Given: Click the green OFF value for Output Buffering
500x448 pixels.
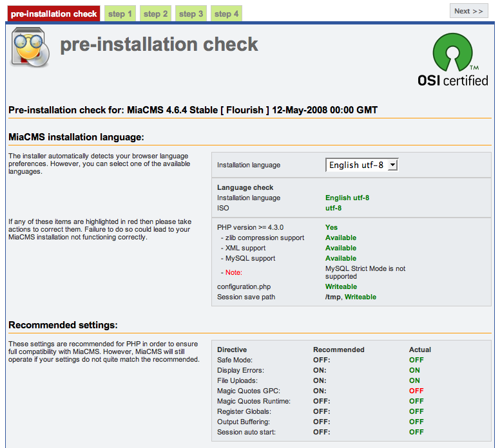Looking at the screenshot, I should pos(416,422).
